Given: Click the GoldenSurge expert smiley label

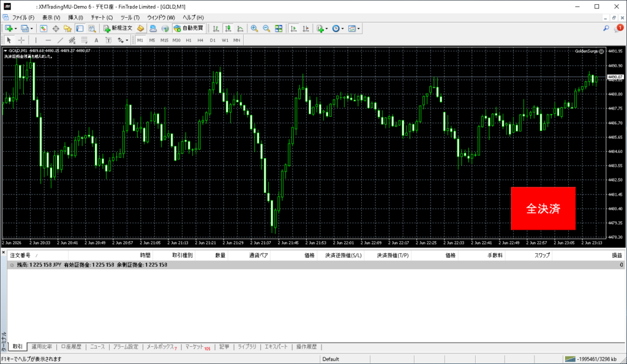Looking at the screenshot, I should (590, 51).
